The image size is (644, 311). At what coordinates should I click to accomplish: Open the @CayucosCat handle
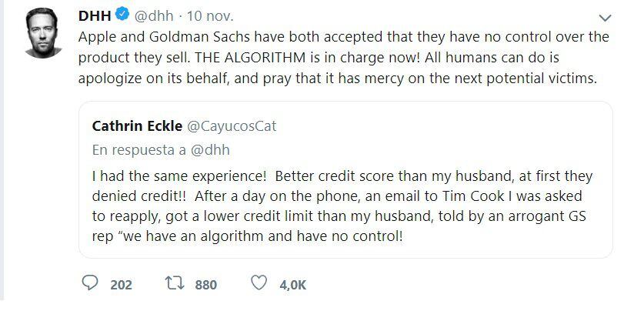click(x=232, y=125)
